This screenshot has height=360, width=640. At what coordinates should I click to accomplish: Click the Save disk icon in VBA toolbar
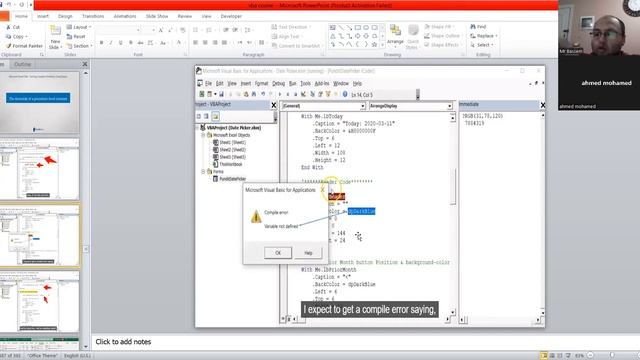[222, 94]
